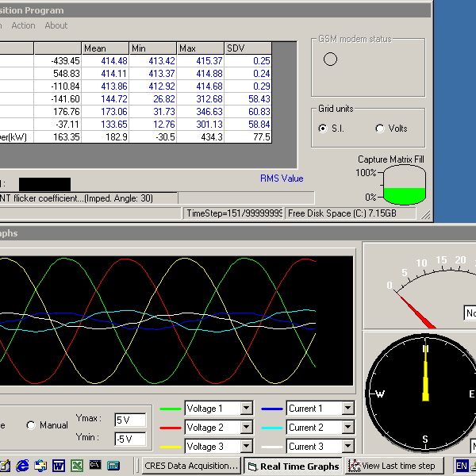Select the Volts grid units option

(380, 129)
